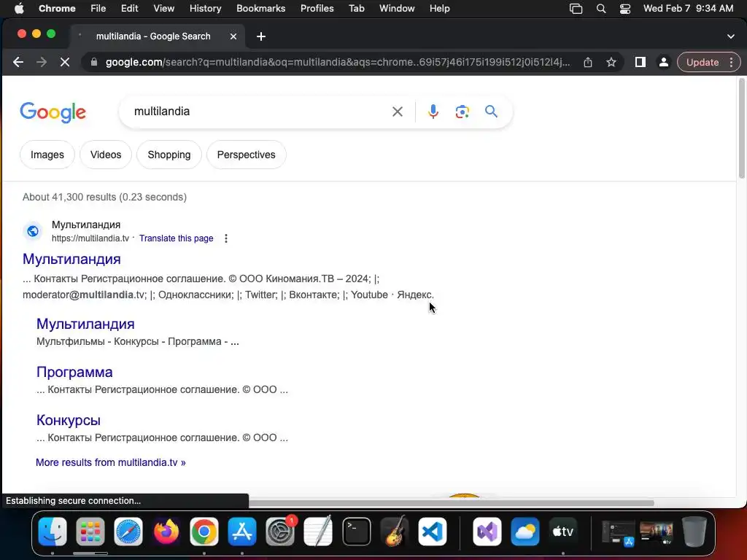747x560 pixels.
Task: Open the History menu
Action: coord(205,9)
